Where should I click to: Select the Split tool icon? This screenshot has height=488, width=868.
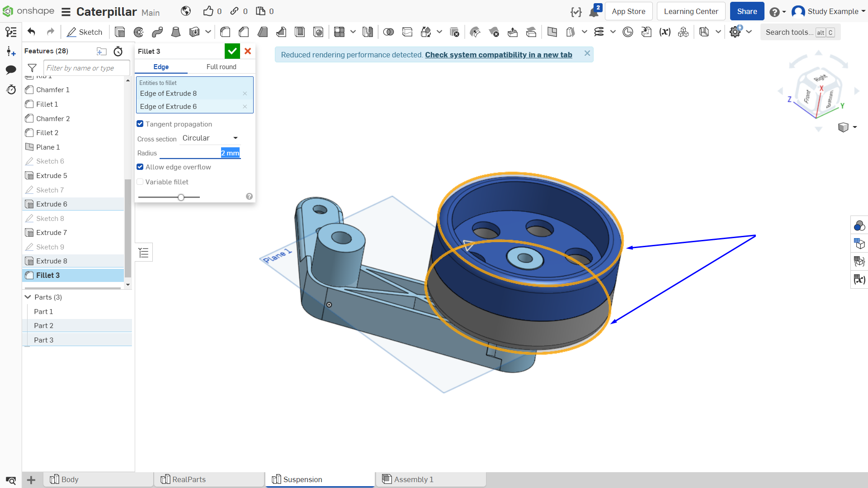click(407, 32)
